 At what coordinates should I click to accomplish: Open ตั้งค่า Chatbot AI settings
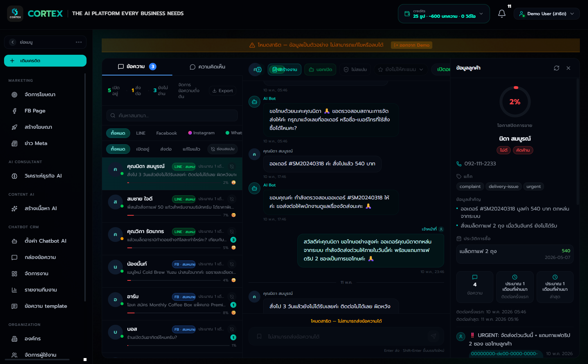pos(45,241)
